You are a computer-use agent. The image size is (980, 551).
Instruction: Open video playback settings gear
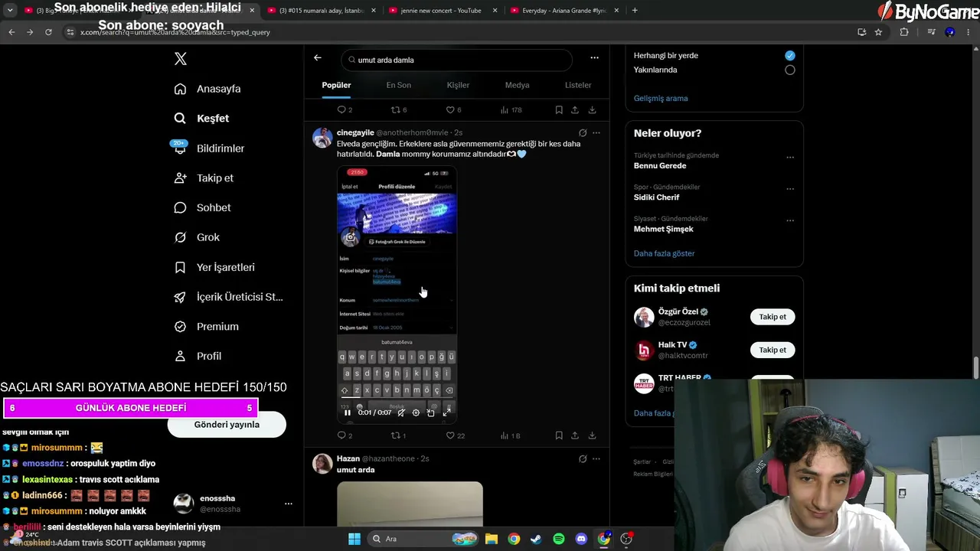416,412
